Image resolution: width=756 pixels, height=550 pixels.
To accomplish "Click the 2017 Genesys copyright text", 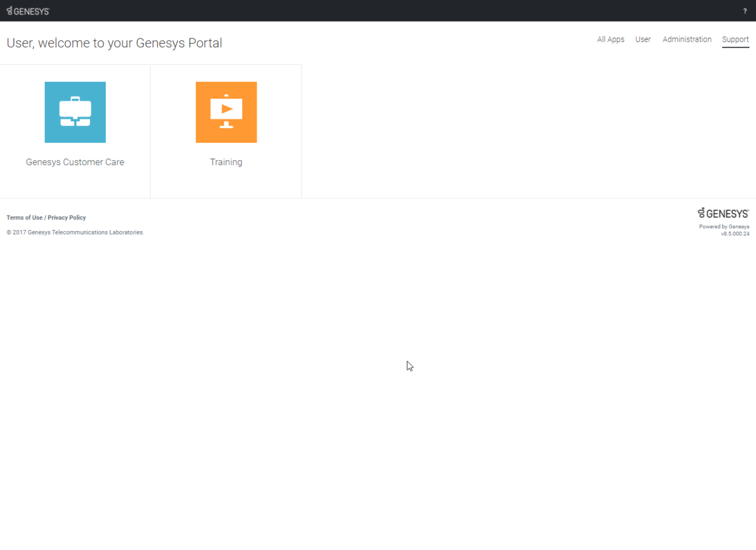I will (x=75, y=232).
